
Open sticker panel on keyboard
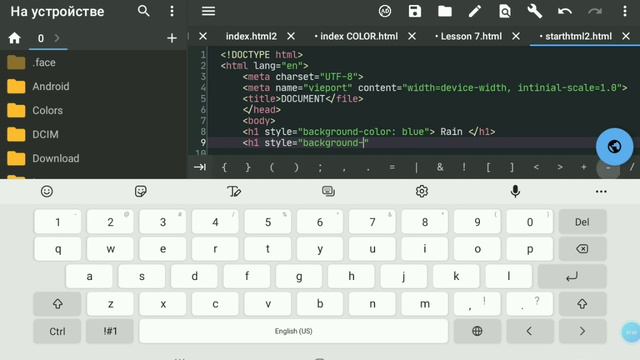(140, 191)
